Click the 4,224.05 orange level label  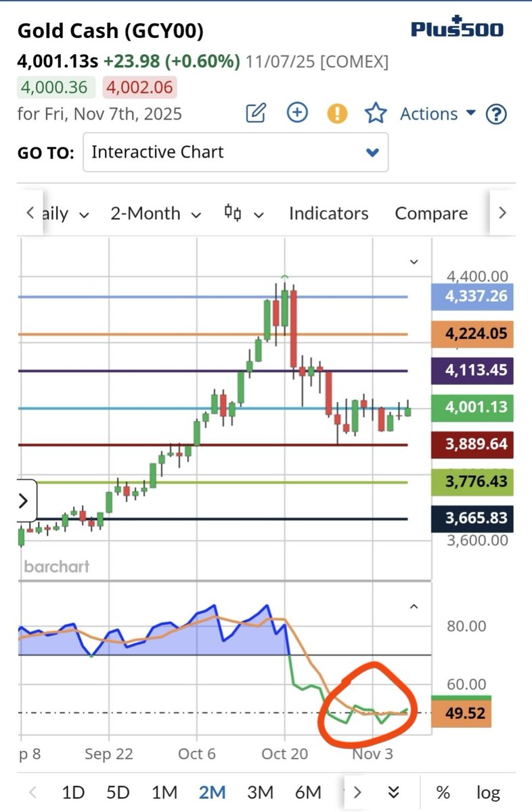[472, 334]
